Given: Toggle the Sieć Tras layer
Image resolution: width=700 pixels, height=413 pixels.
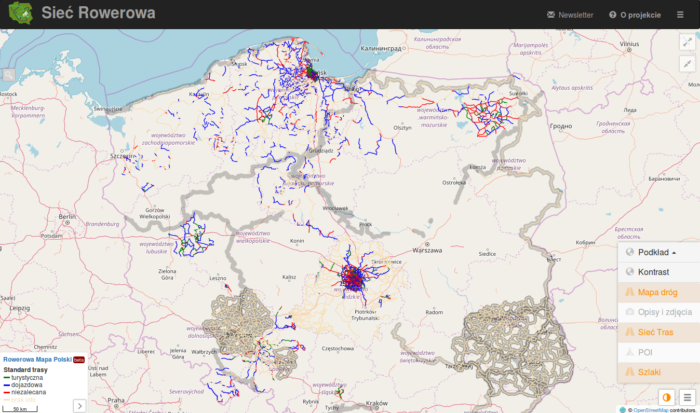Looking at the screenshot, I should click(x=658, y=332).
